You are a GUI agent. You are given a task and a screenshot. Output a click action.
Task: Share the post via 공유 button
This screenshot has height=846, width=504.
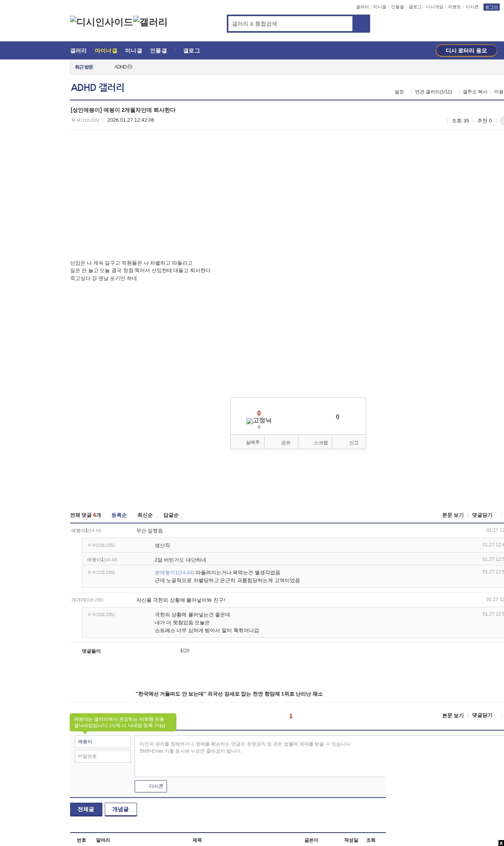pyautogui.click(x=282, y=442)
